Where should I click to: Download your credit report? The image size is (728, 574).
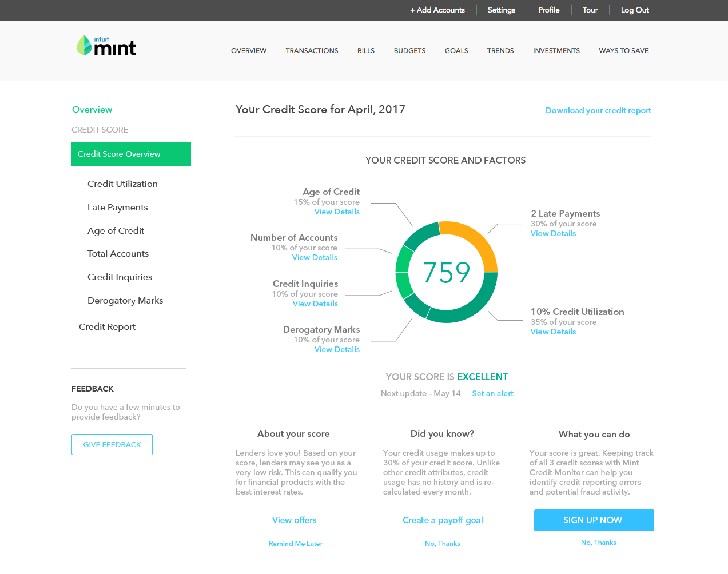[598, 111]
